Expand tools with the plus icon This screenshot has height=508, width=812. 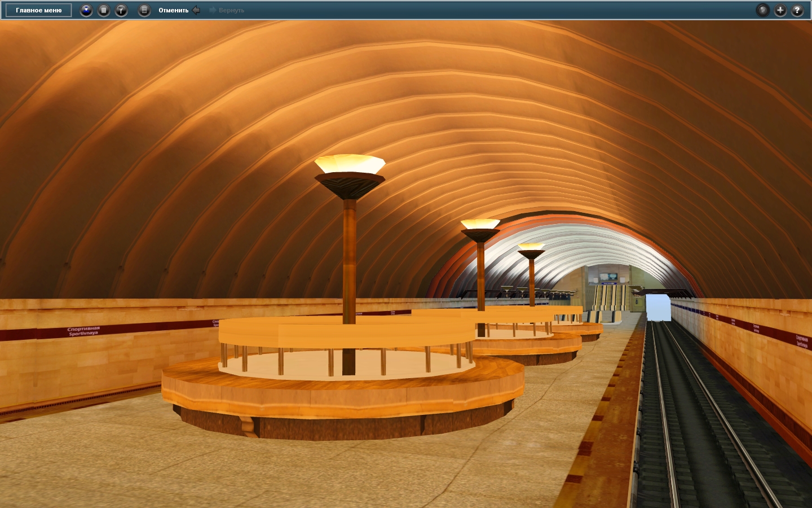tap(780, 10)
